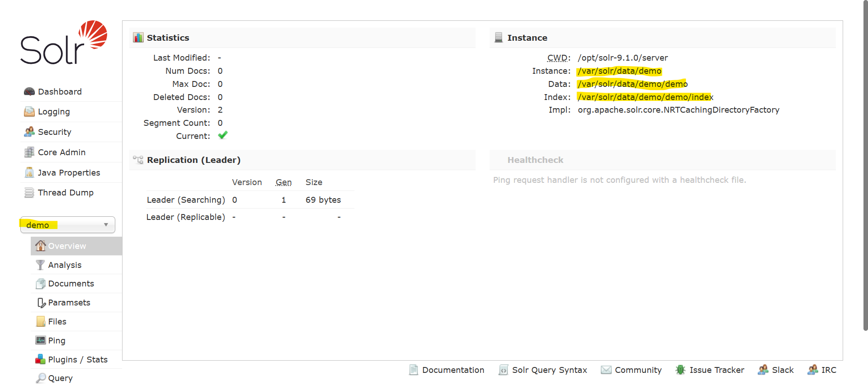Click the Gen column header
Screen dimensions: 868x386
pyautogui.click(x=283, y=182)
